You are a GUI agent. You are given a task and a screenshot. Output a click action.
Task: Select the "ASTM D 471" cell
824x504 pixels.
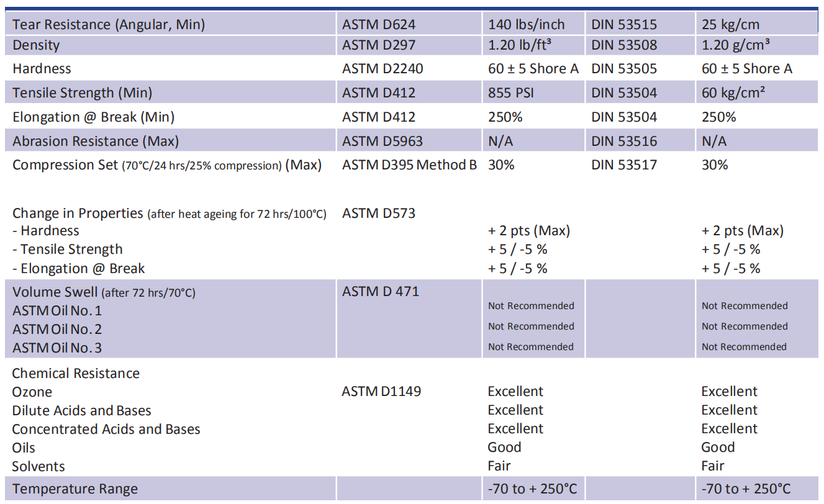[381, 291]
